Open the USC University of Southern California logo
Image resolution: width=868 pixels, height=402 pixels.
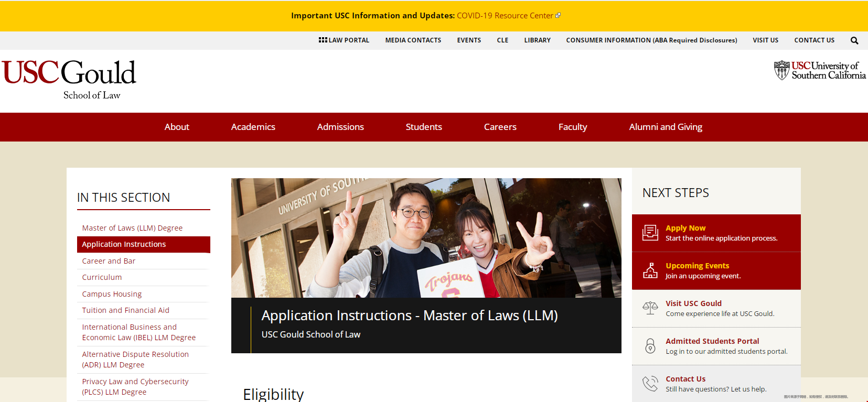coord(820,70)
